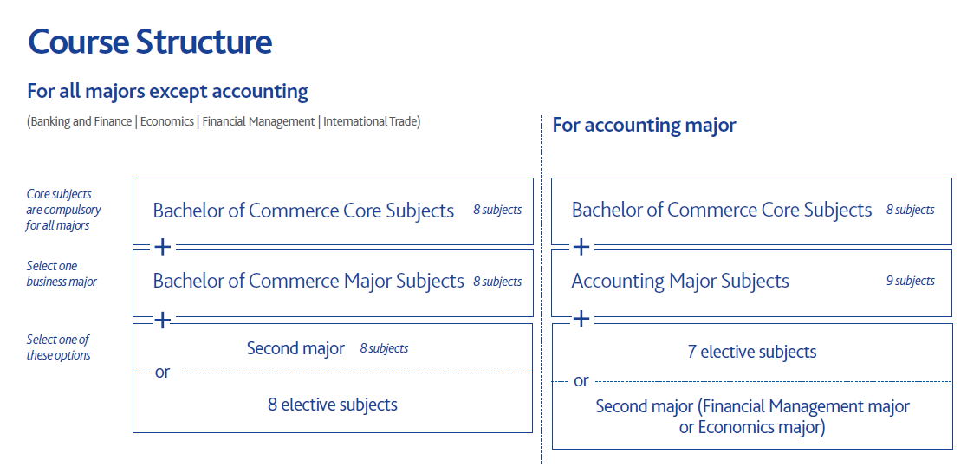Click 'Core subjects are compulsory for all majors' note

tap(63, 210)
